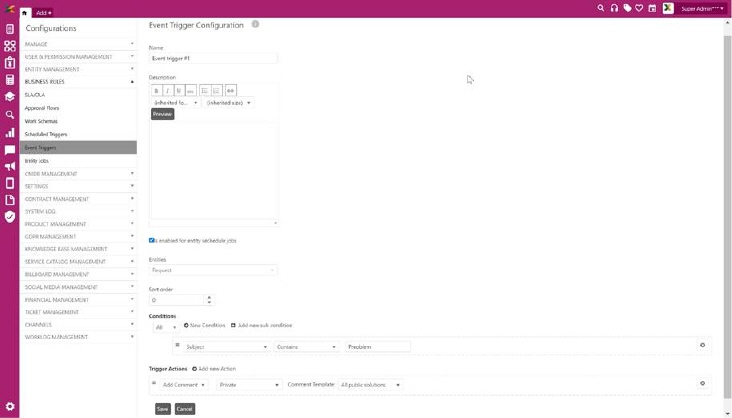732x418 pixels.
Task: Toggle bold formatting in description editor
Action: pos(157,91)
